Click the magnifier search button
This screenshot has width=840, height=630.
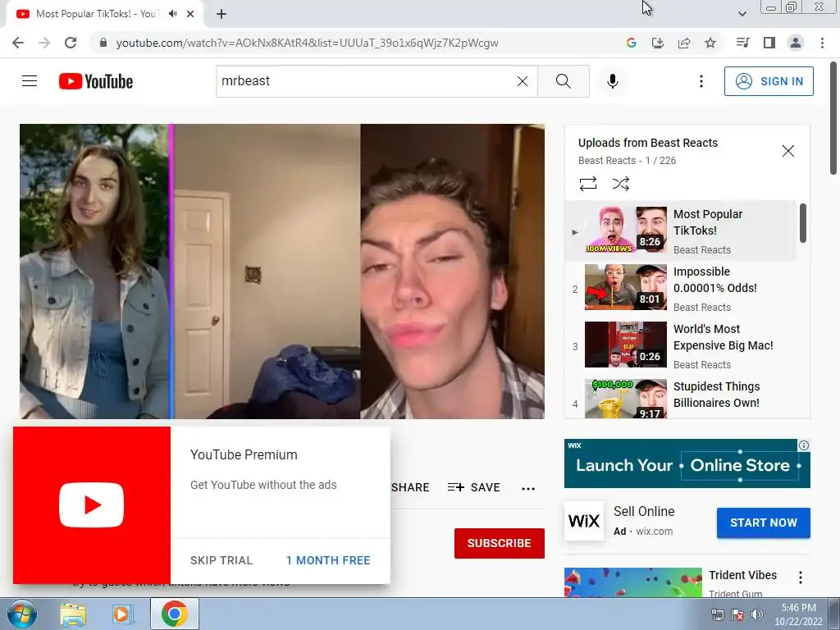tap(563, 81)
